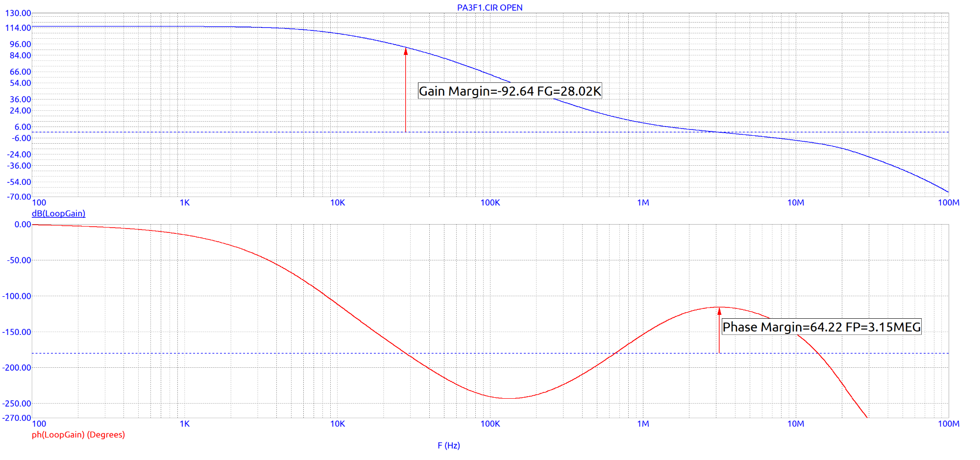Click the PA3F1.CIR OPEN plot title
Image resolution: width=980 pixels, height=460 pixels.
click(x=490, y=7)
